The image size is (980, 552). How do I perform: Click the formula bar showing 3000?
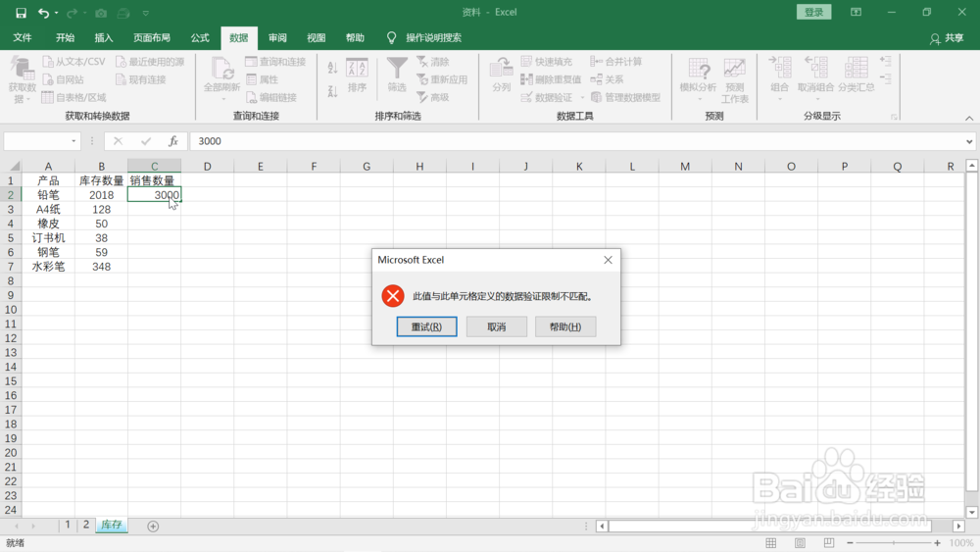[x=576, y=141]
